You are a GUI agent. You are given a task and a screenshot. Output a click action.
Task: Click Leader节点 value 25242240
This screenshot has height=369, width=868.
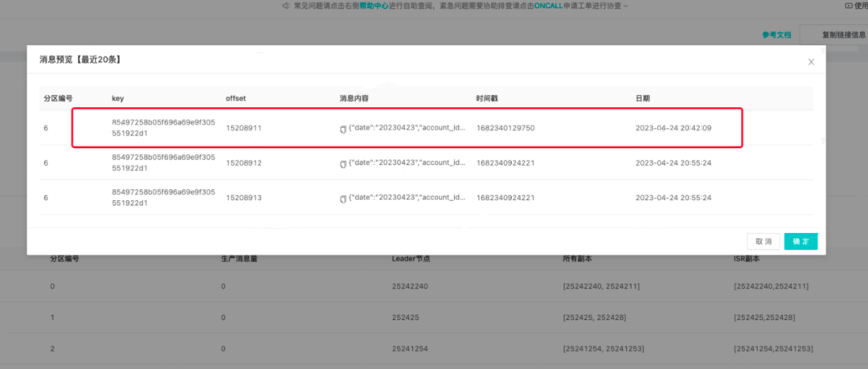click(410, 286)
